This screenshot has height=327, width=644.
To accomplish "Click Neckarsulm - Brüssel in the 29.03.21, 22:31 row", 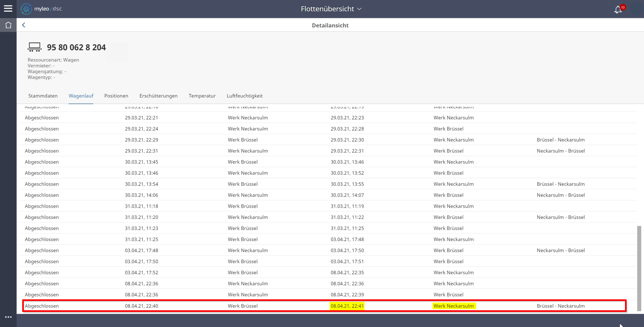I will [x=561, y=151].
